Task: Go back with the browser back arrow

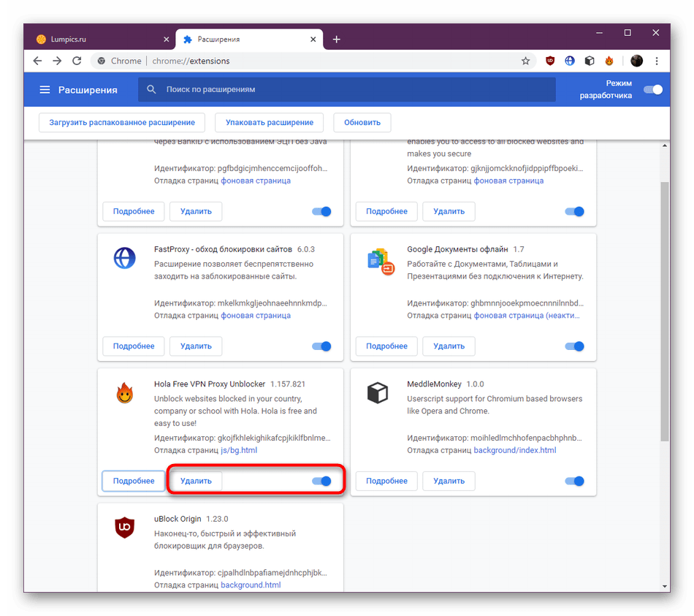Action: coord(37,61)
